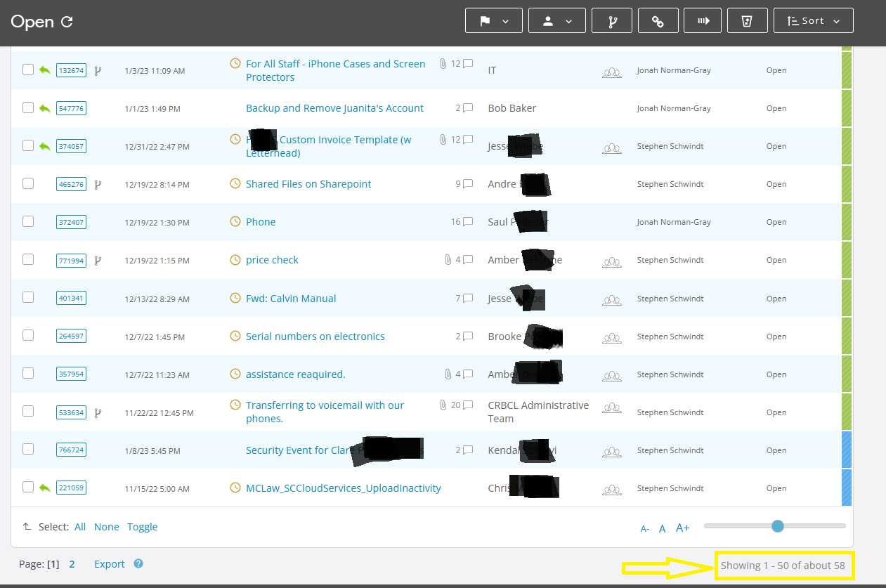Viewport: 886px width, 588px height.
Task: Expand the assign user dropdown
Action: pyautogui.click(x=557, y=21)
